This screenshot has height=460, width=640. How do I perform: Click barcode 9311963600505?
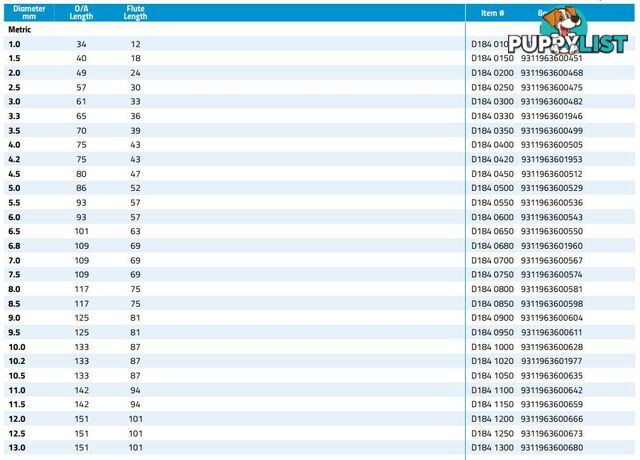pos(551,145)
